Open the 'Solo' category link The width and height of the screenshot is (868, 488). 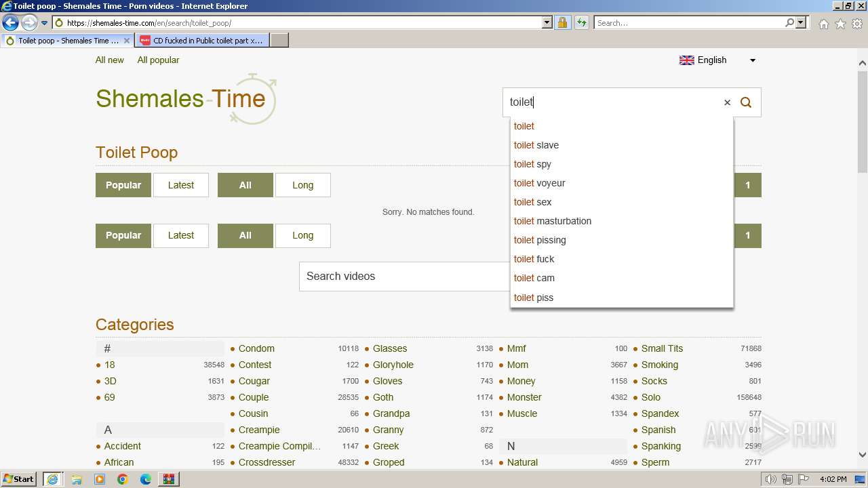(651, 397)
